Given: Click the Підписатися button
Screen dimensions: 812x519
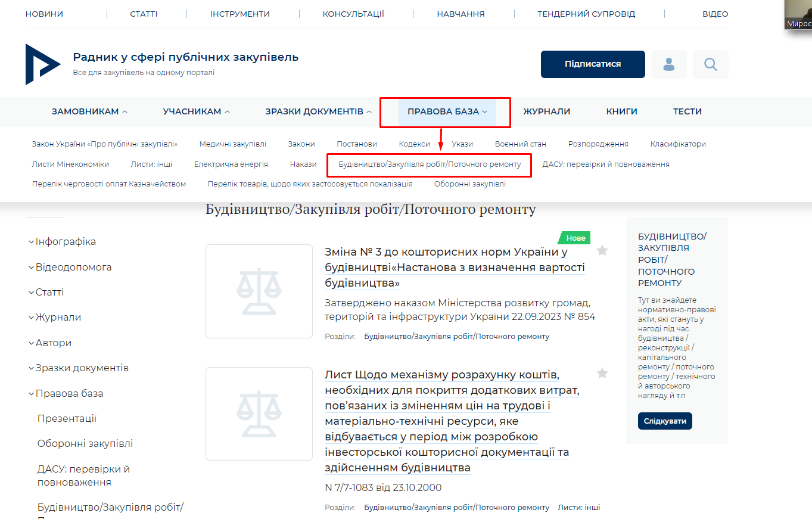Looking at the screenshot, I should (x=592, y=64).
